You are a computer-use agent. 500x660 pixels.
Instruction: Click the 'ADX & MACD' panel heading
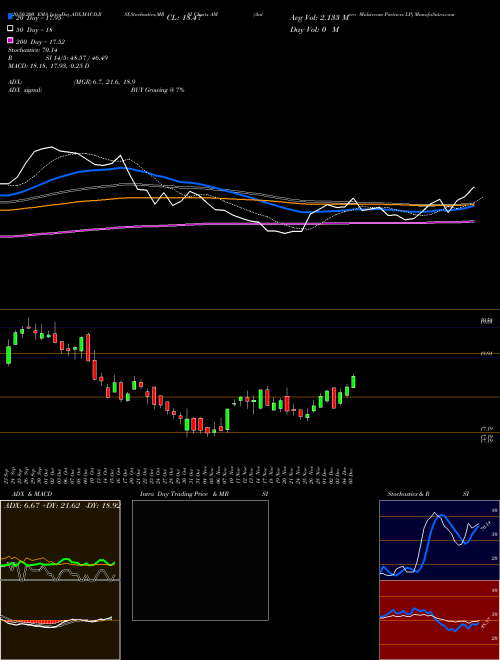point(32,494)
